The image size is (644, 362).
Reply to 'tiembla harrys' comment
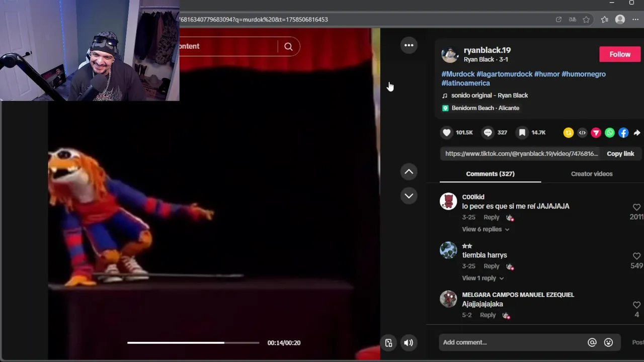(492, 266)
